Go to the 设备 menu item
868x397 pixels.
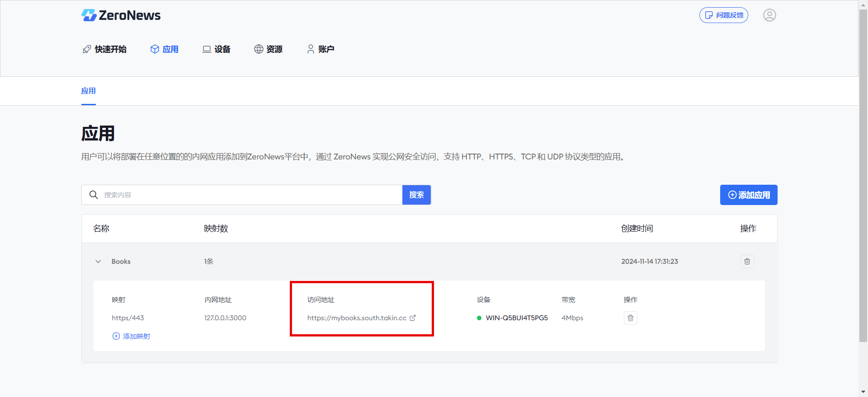pos(216,49)
